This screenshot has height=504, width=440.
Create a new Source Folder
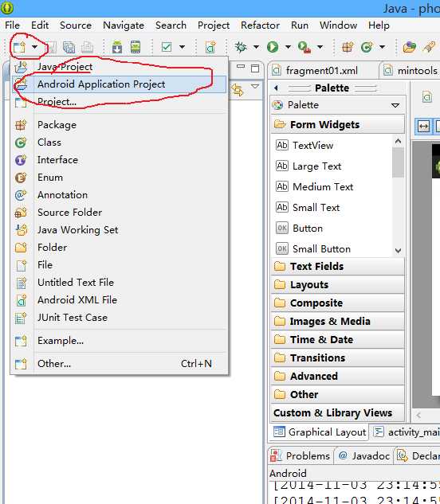point(120,212)
